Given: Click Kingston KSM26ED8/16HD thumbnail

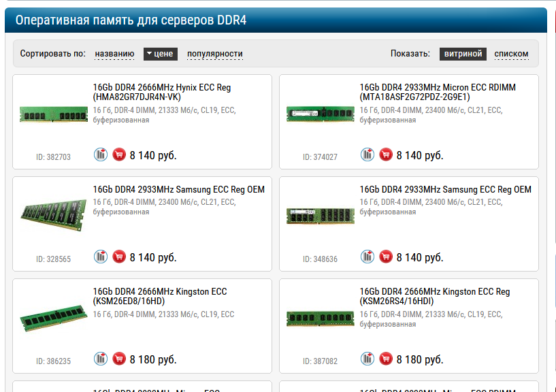Looking at the screenshot, I should 54,318.
